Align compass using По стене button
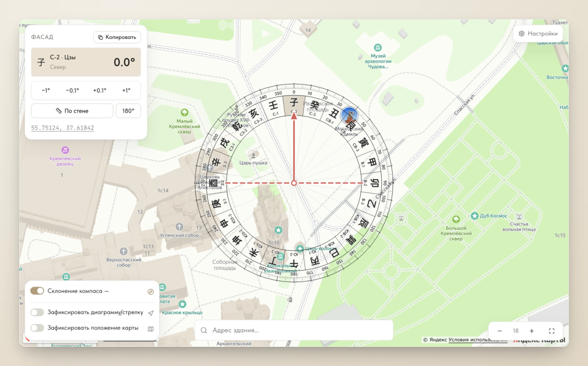The image size is (588, 366). [x=72, y=111]
